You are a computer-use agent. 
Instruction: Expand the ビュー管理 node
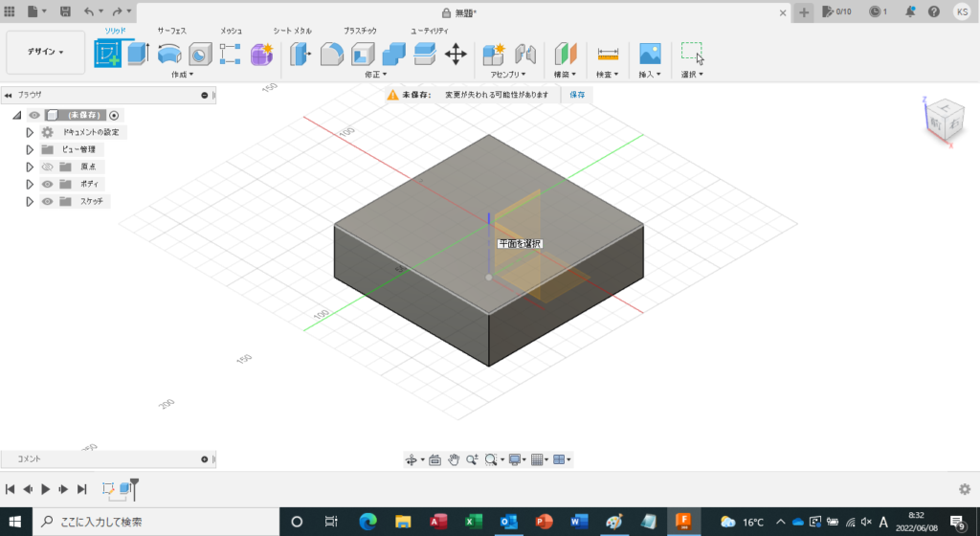coord(30,150)
